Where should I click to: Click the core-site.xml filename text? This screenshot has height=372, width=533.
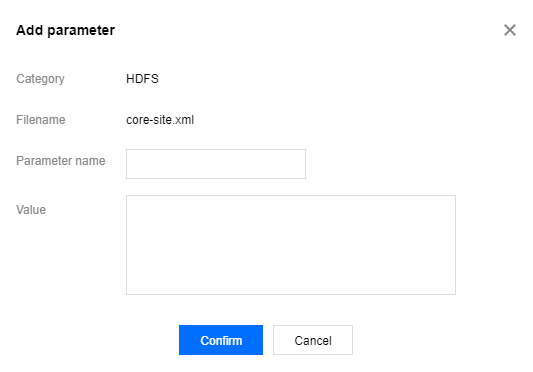point(160,120)
